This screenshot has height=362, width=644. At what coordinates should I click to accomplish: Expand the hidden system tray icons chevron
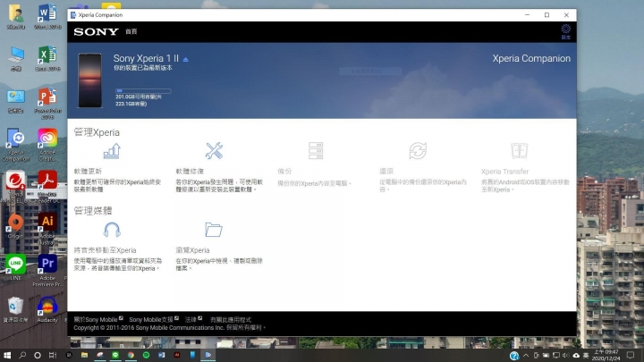click(x=526, y=356)
